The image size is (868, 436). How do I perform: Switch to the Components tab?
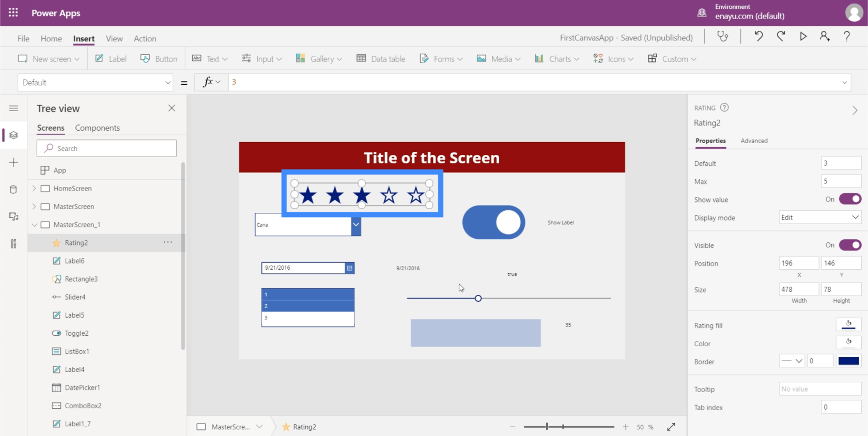tap(97, 128)
